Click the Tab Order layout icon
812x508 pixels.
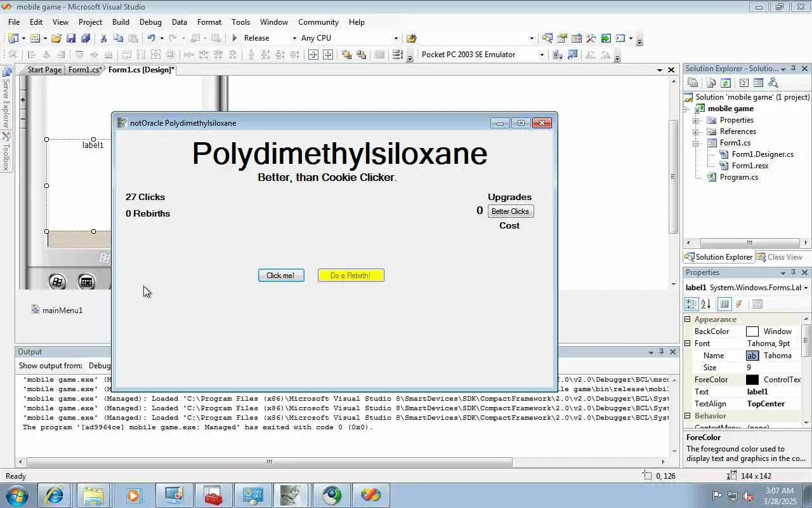click(398, 55)
